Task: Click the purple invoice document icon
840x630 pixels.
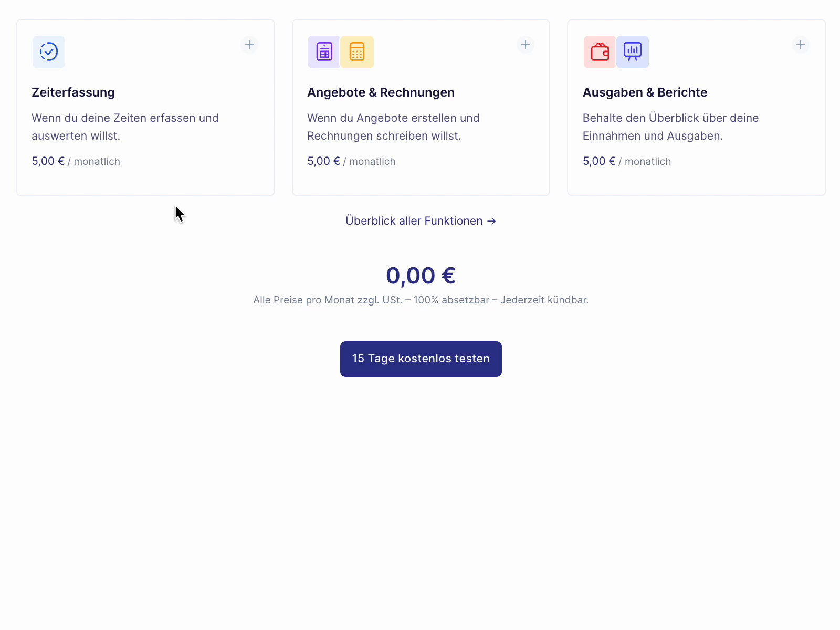Action: click(x=324, y=52)
